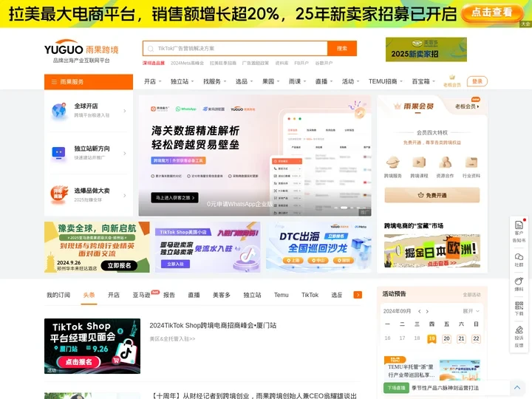The height and width of the screenshot is (399, 532).
Task: Select date 19 in calendar
Action: point(432,338)
